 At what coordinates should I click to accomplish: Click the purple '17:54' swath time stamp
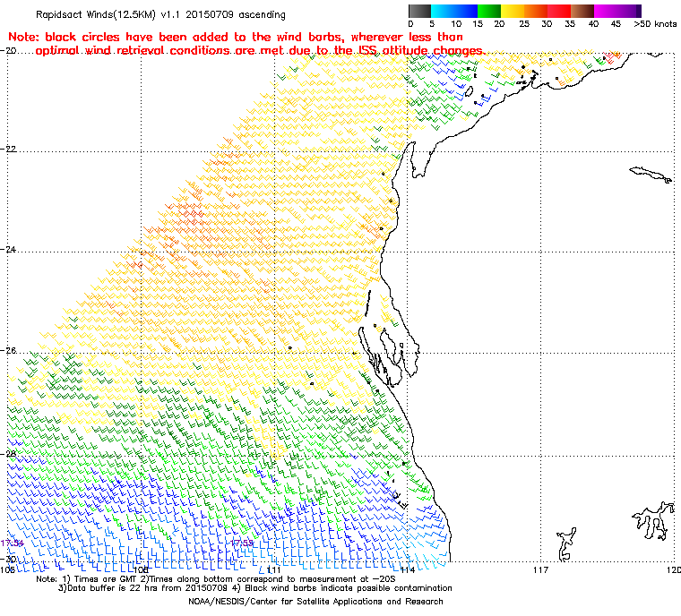(12, 543)
